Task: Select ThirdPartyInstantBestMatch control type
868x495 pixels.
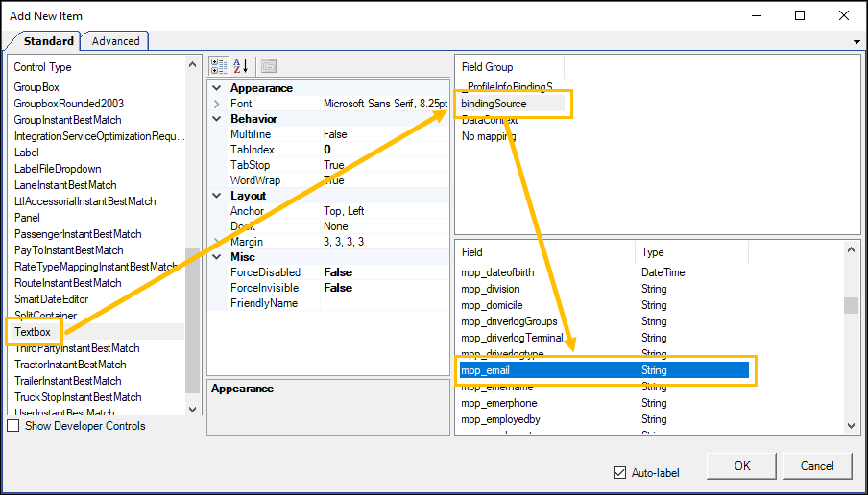Action: (77, 348)
